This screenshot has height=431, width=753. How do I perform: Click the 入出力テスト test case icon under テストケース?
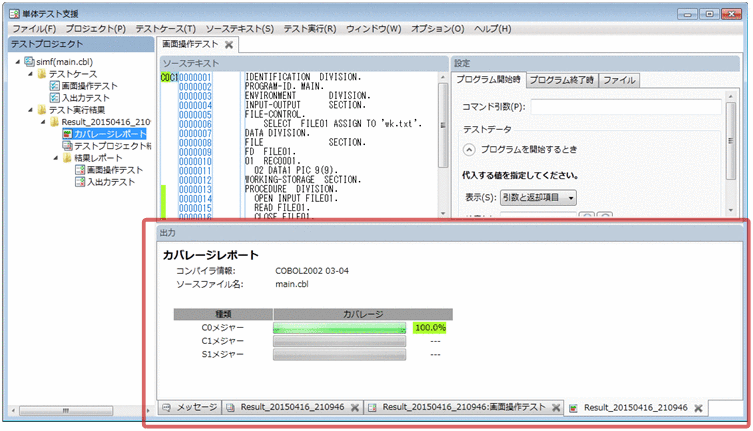click(x=54, y=98)
